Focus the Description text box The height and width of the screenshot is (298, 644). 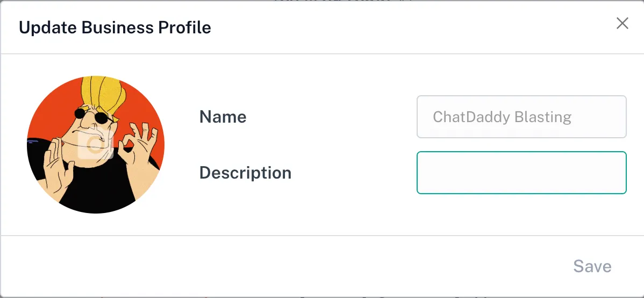521,173
